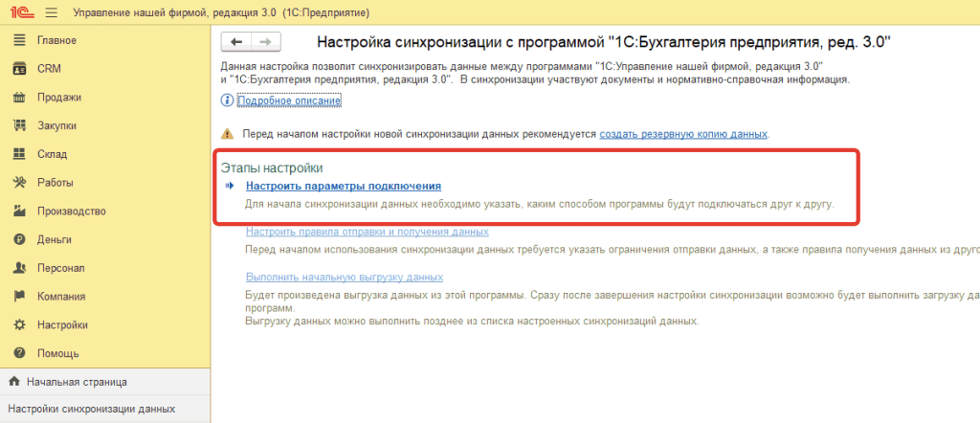Click the Производство factory icon

(19, 211)
